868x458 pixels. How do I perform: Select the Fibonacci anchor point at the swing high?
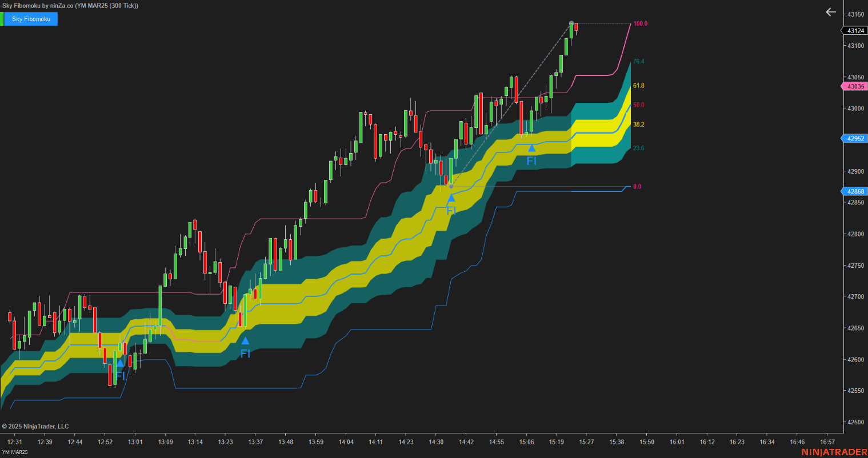[x=570, y=23]
